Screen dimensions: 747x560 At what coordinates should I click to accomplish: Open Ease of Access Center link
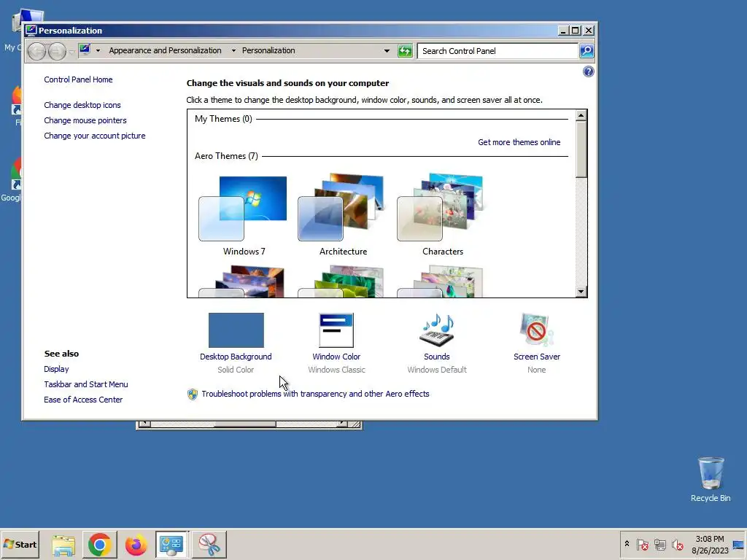pos(83,400)
